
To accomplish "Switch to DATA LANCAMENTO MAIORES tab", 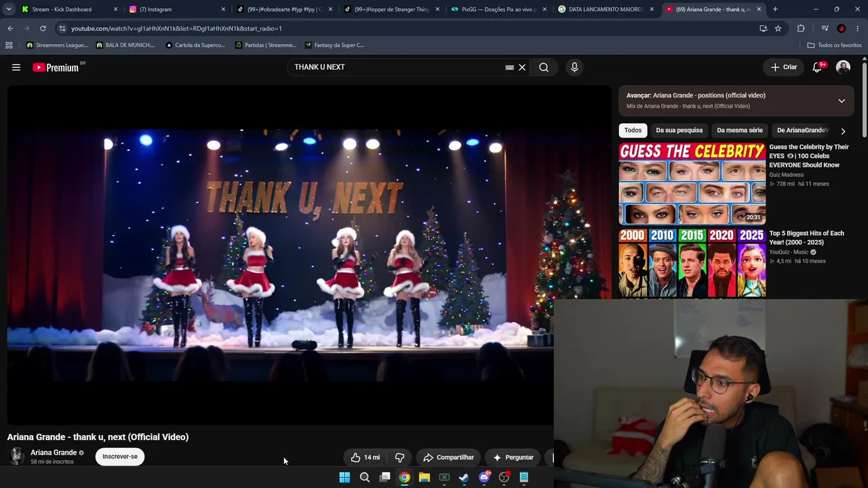I will click(x=605, y=9).
